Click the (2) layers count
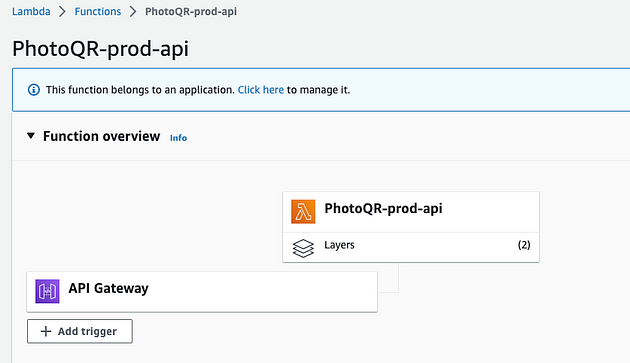Screen dimensions: 630x363 pos(524,245)
